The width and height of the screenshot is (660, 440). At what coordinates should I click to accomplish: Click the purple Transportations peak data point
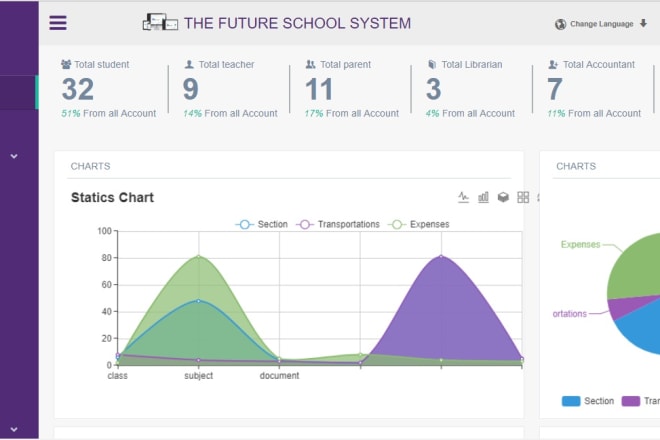coord(441,256)
